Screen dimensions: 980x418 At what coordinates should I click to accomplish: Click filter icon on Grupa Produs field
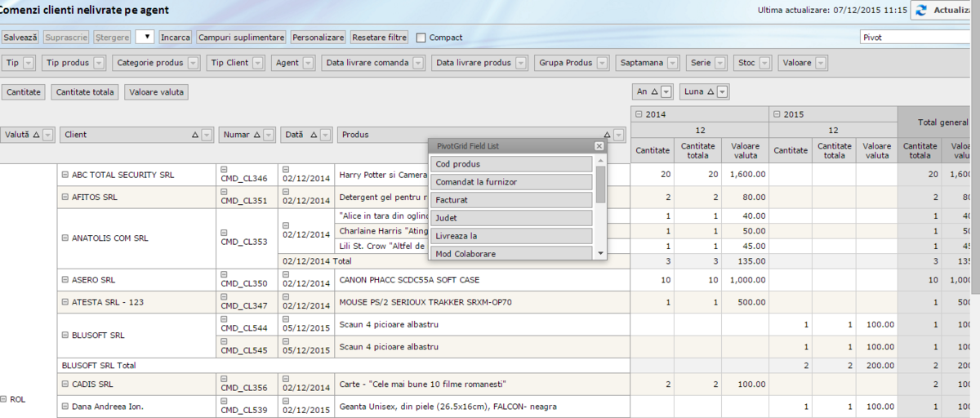[x=602, y=63]
